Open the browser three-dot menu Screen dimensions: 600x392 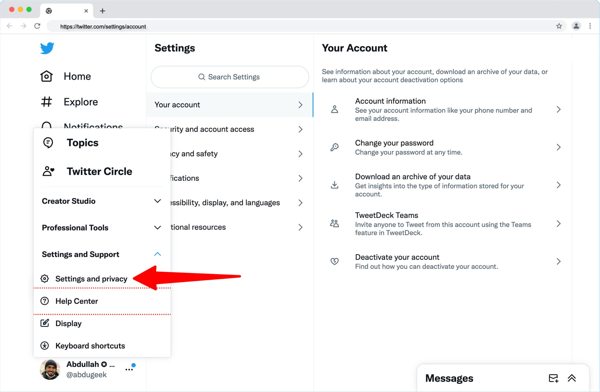tap(590, 26)
